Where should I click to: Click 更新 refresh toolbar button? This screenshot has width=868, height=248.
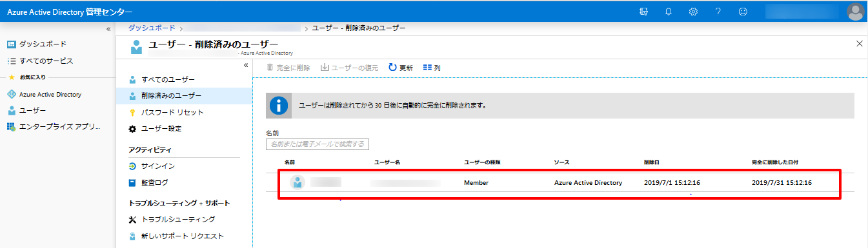[x=401, y=68]
